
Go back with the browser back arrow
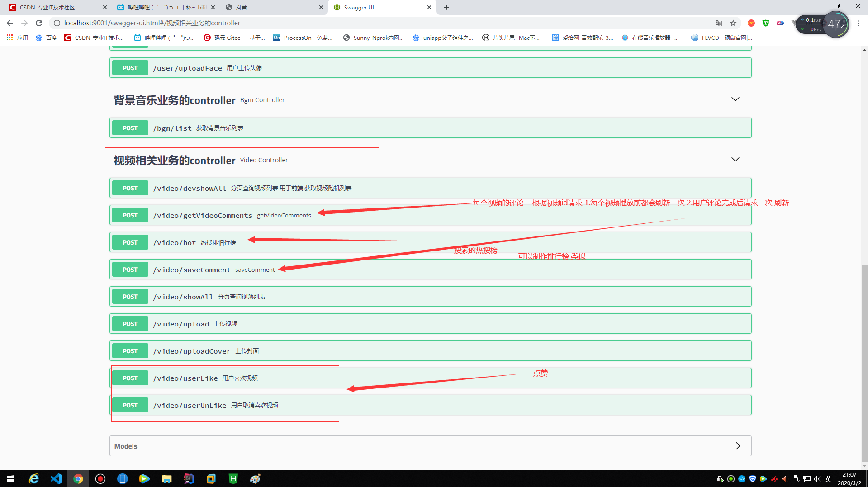point(10,23)
